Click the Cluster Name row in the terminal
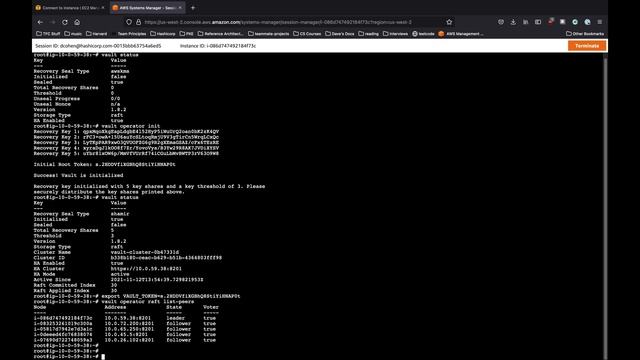This screenshot has width=640, height=360. pyautogui.click(x=106, y=252)
